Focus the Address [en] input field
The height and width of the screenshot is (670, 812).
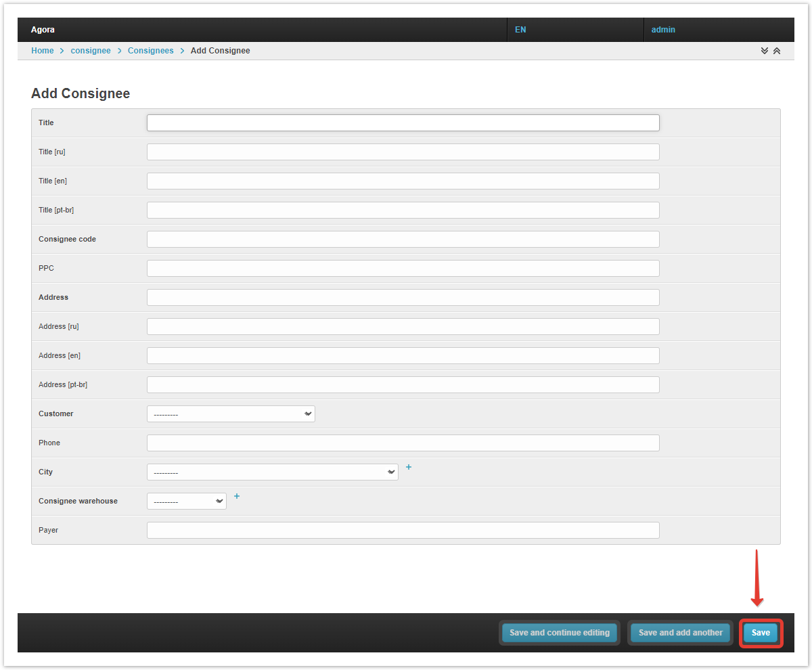403,355
